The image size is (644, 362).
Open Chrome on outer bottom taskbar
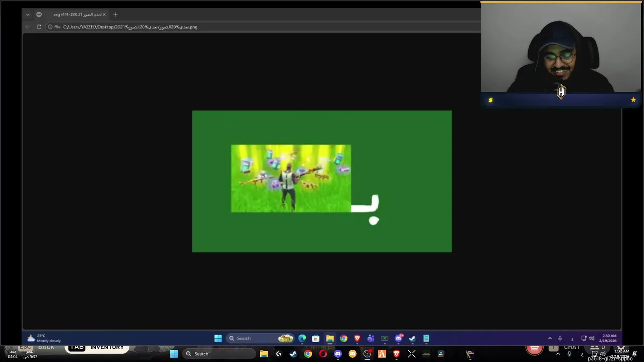[x=308, y=354]
